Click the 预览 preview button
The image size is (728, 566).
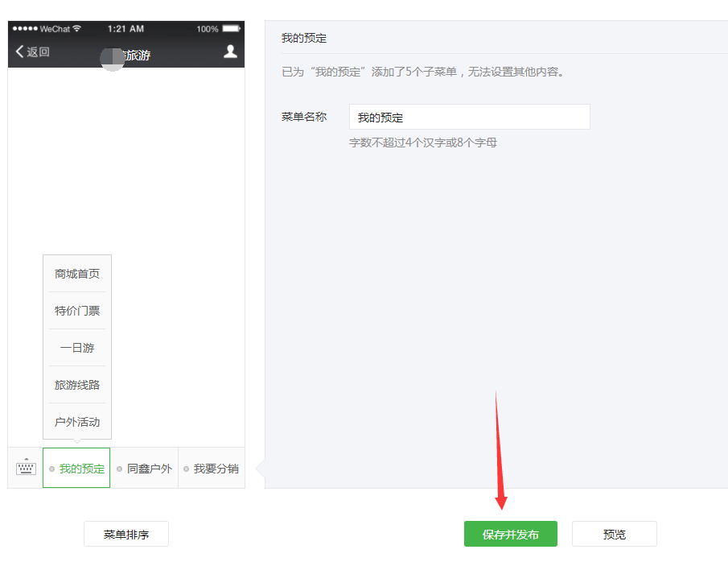click(x=614, y=534)
